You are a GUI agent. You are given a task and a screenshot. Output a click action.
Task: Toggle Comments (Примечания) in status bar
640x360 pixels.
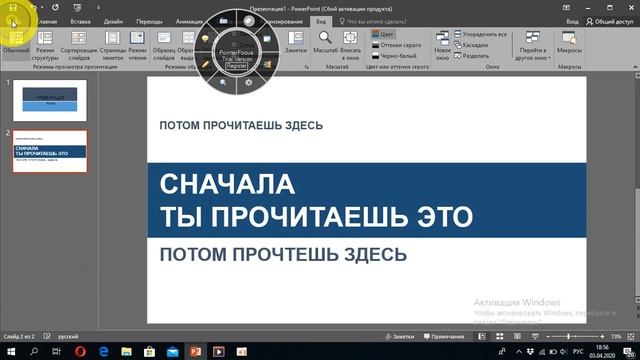point(444,336)
